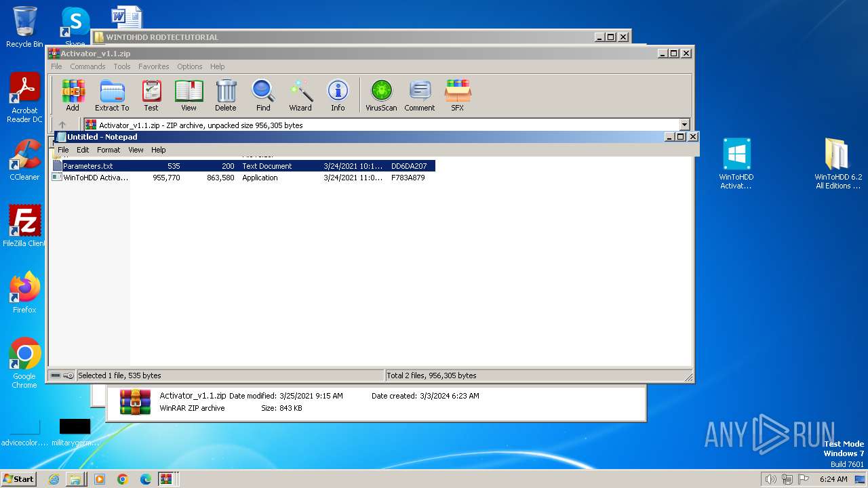
Task: Click the Activator_v1.1.zip icon in details pane
Action: click(x=135, y=401)
